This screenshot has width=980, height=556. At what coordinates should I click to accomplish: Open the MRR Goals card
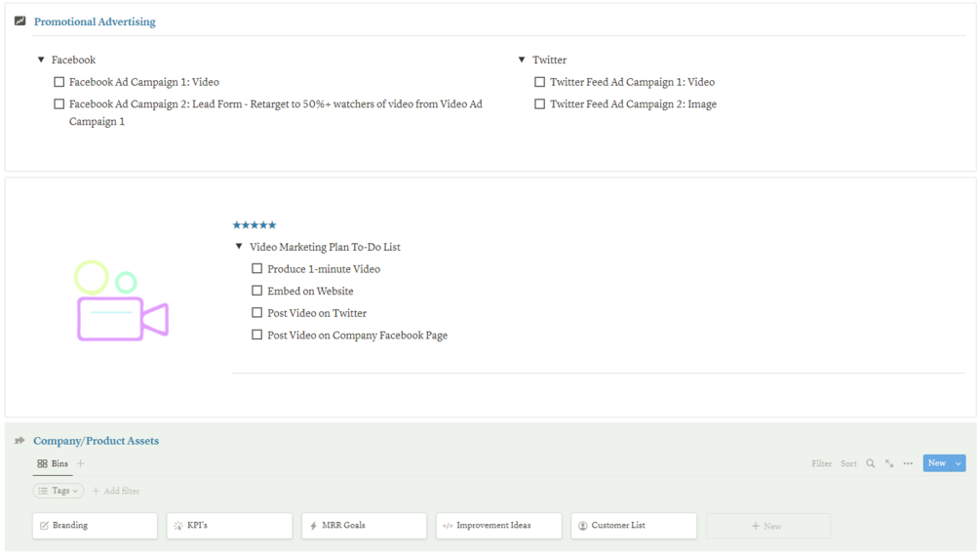click(x=364, y=526)
